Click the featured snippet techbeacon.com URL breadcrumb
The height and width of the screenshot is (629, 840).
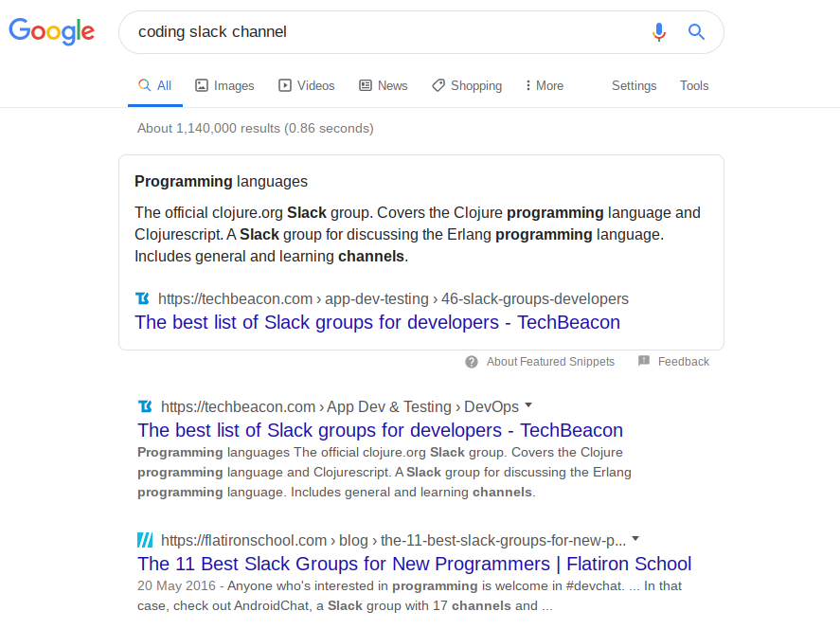point(393,298)
